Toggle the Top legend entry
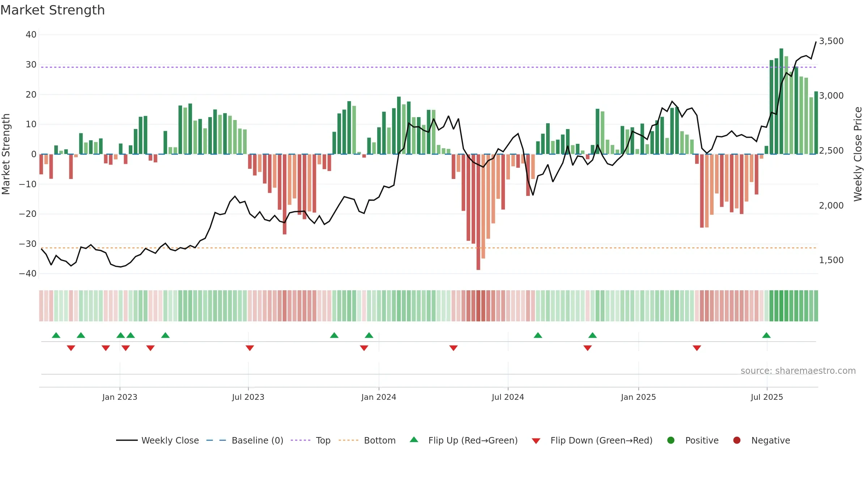The height and width of the screenshot is (488, 868). (x=310, y=440)
